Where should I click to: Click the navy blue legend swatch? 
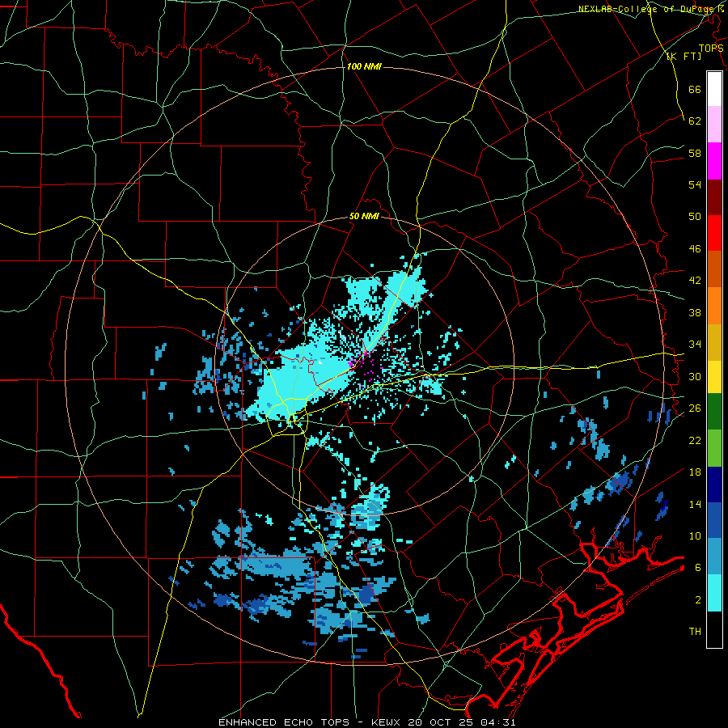click(714, 485)
